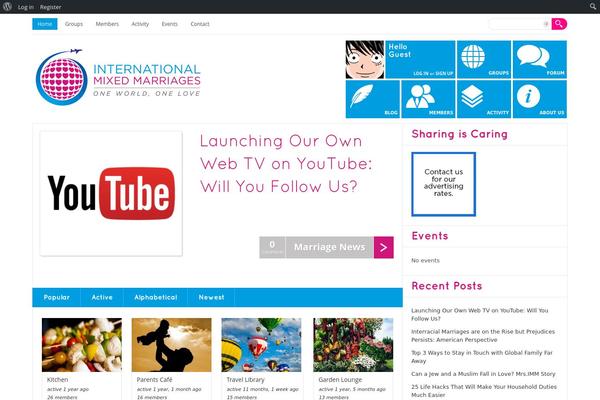Screen dimensions: 600x400
Task: Click Register in the admin bar
Action: click(x=51, y=7)
